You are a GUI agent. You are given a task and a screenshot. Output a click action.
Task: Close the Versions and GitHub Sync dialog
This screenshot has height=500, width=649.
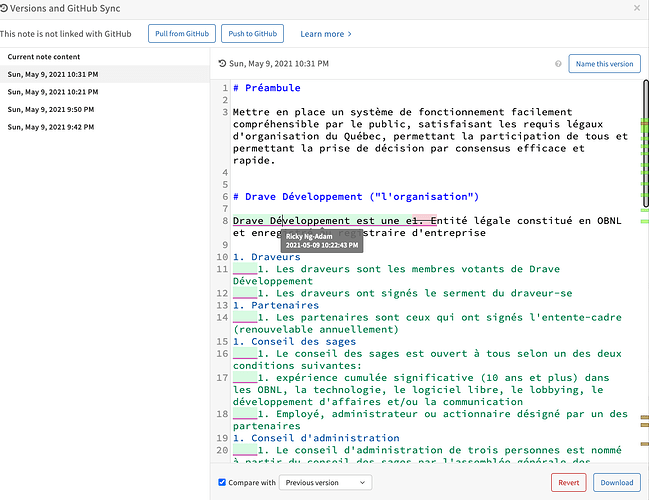click(637, 8)
